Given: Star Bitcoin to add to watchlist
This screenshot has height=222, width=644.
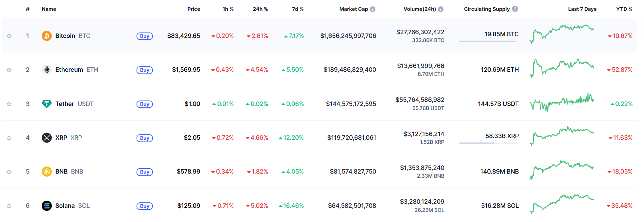Looking at the screenshot, I should pyautogui.click(x=9, y=36).
